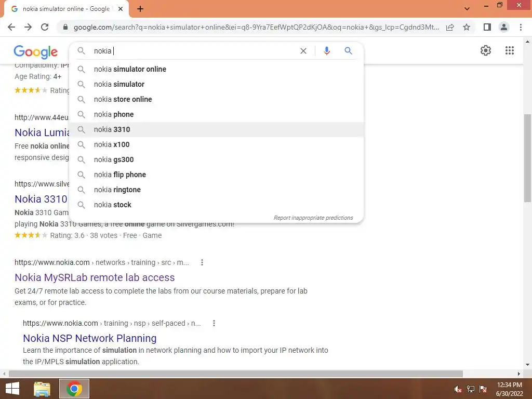
Task: Start a voice search with the microphone
Action: coord(326,51)
